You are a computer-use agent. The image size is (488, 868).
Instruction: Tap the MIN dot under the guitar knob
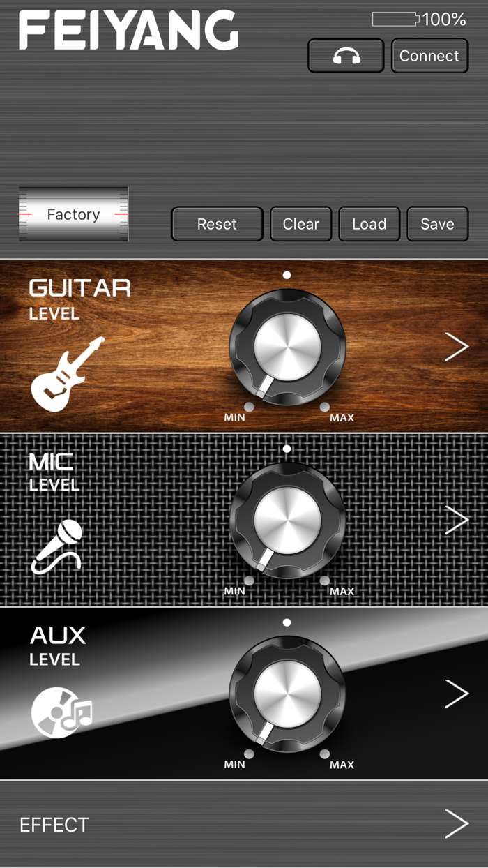[249, 406]
